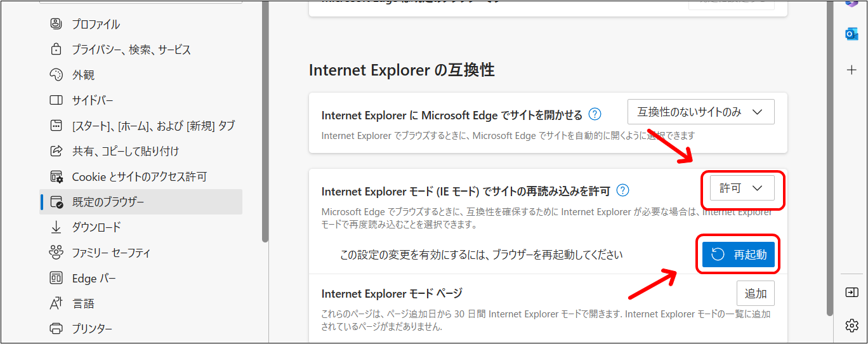Screen dimensions: 868x344
Task: Open the プリンター settings section
Action: [x=141, y=329]
